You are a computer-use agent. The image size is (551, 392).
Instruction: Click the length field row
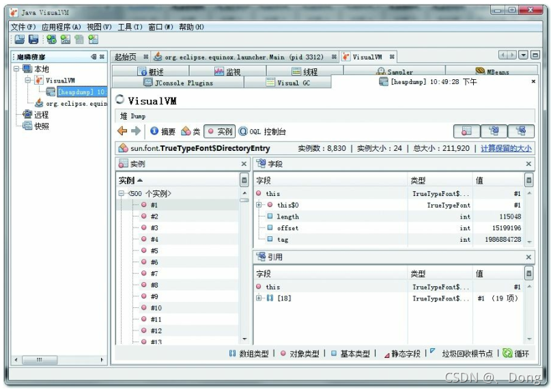(x=388, y=216)
